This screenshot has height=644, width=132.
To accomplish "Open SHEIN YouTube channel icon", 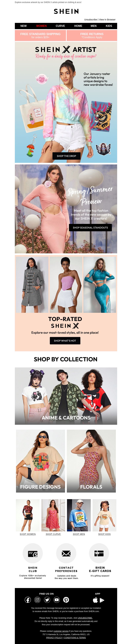I will [57, 600].
